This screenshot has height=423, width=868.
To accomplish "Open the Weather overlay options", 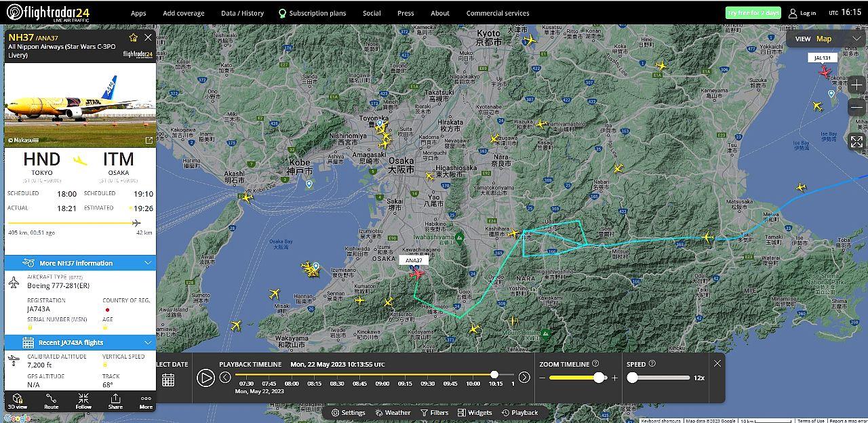I will click(393, 412).
